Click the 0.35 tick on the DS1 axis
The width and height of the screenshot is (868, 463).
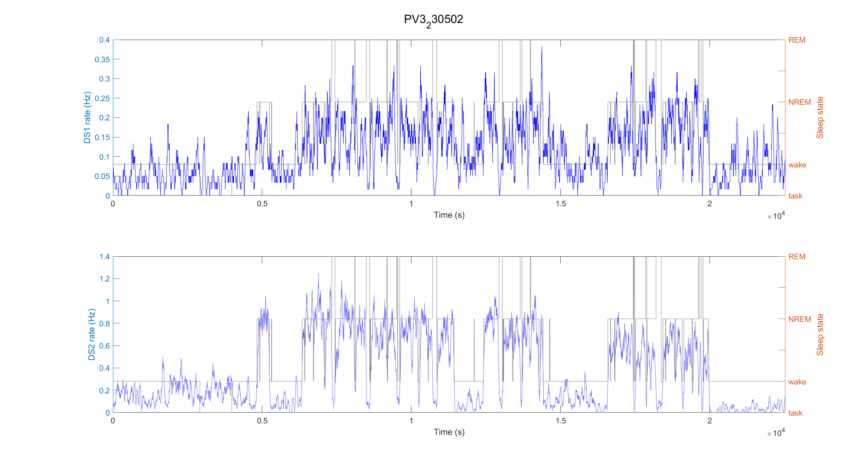click(x=102, y=60)
